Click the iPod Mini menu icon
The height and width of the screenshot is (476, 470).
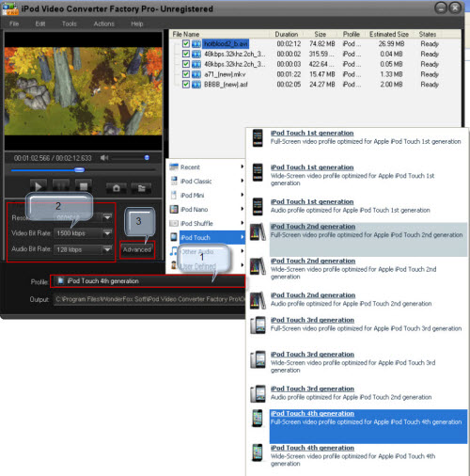(x=174, y=195)
